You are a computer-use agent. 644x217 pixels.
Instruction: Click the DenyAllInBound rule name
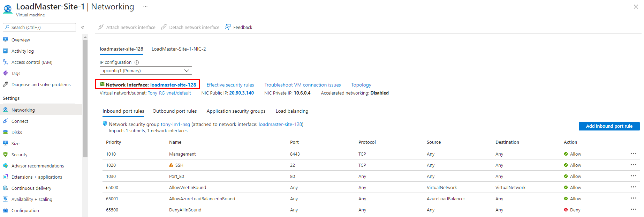point(185,210)
